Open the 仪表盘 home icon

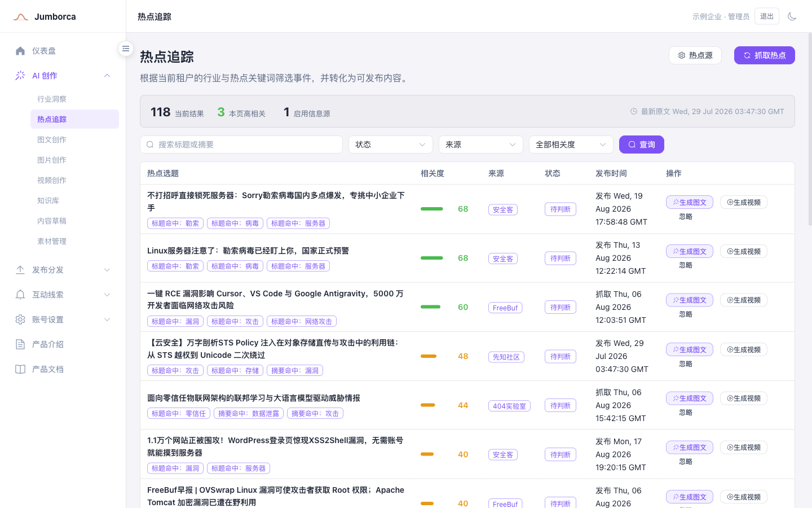tap(20, 51)
